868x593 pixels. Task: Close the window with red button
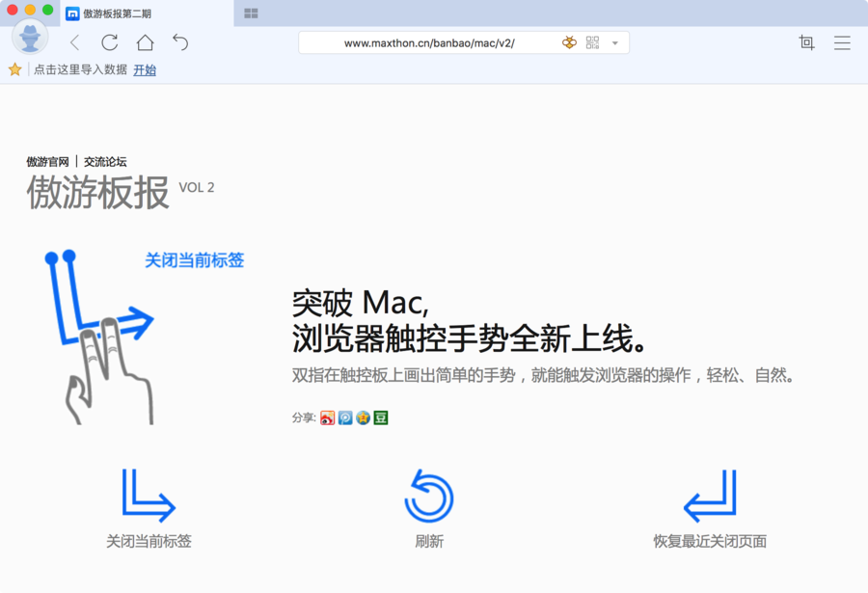(x=13, y=10)
